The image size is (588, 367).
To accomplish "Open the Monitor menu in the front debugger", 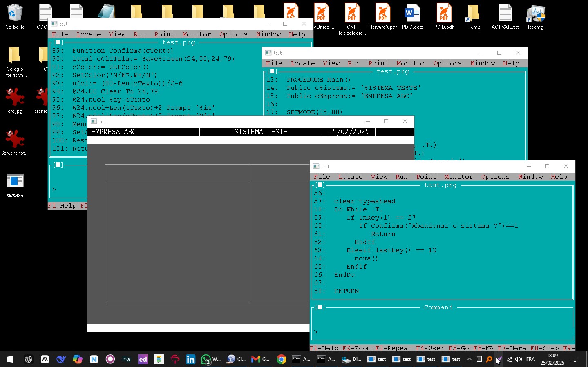I will pyautogui.click(x=458, y=177).
